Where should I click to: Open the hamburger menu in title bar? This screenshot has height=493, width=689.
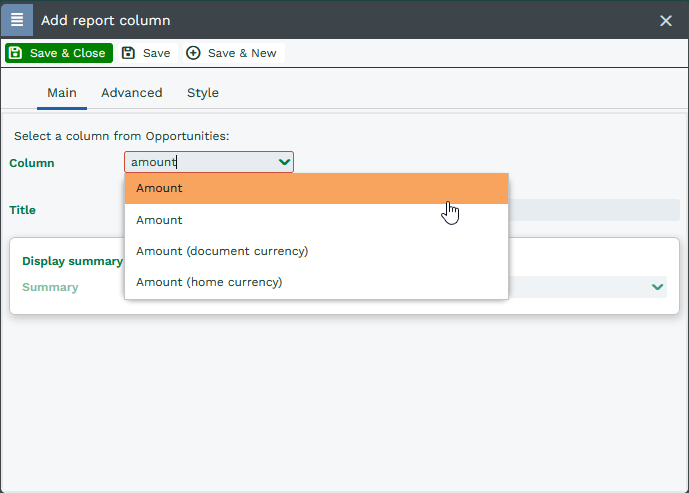17,20
